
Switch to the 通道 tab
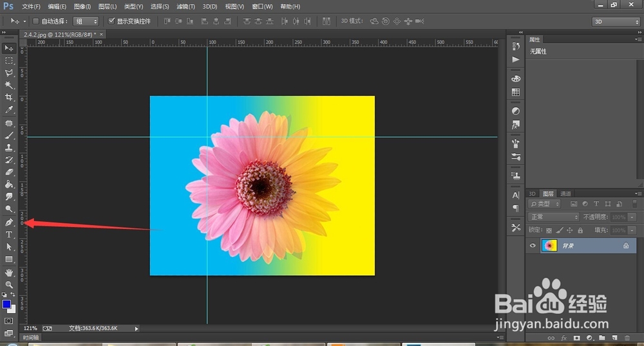click(565, 194)
